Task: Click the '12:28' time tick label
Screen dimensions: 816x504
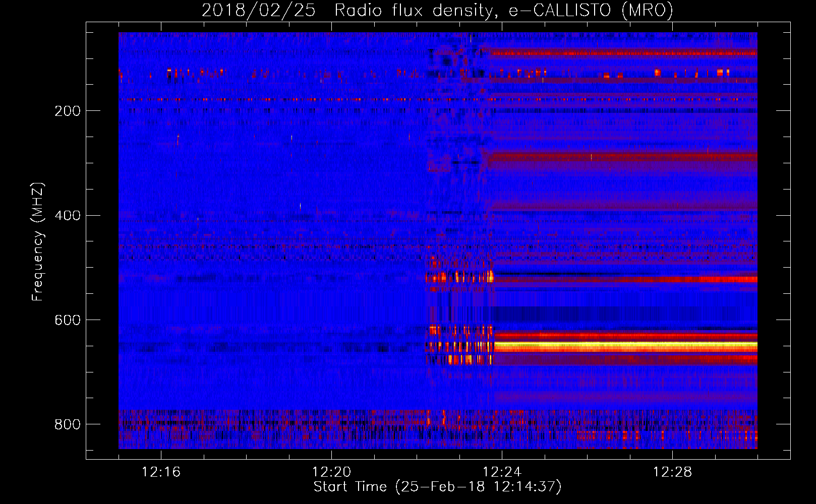Action: click(x=672, y=472)
